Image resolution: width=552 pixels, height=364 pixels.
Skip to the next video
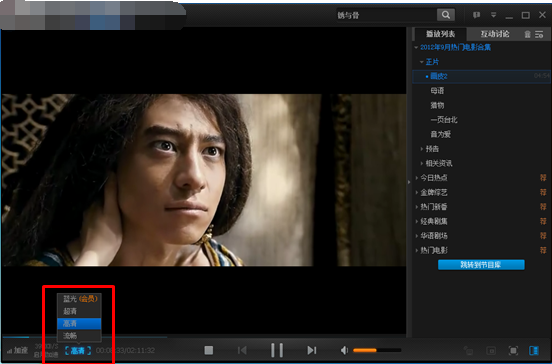(x=312, y=350)
